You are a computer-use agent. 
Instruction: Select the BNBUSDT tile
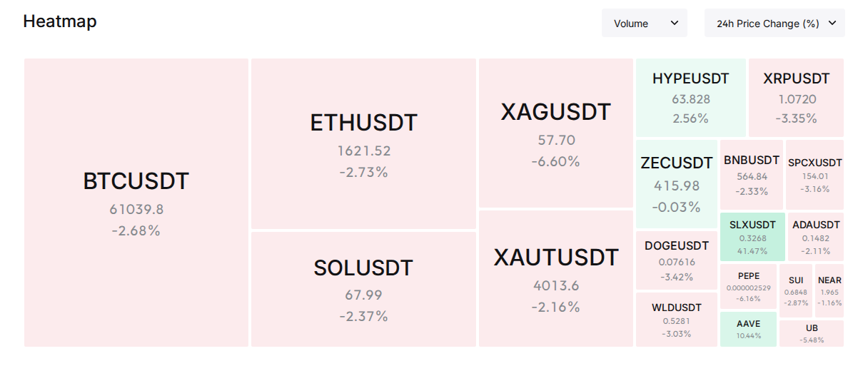752,175
